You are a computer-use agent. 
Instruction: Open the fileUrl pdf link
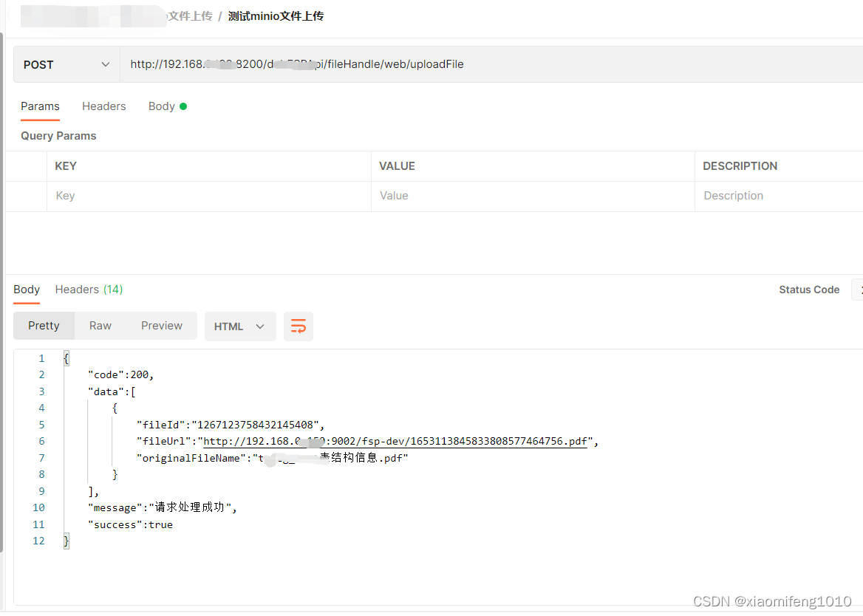pos(395,441)
